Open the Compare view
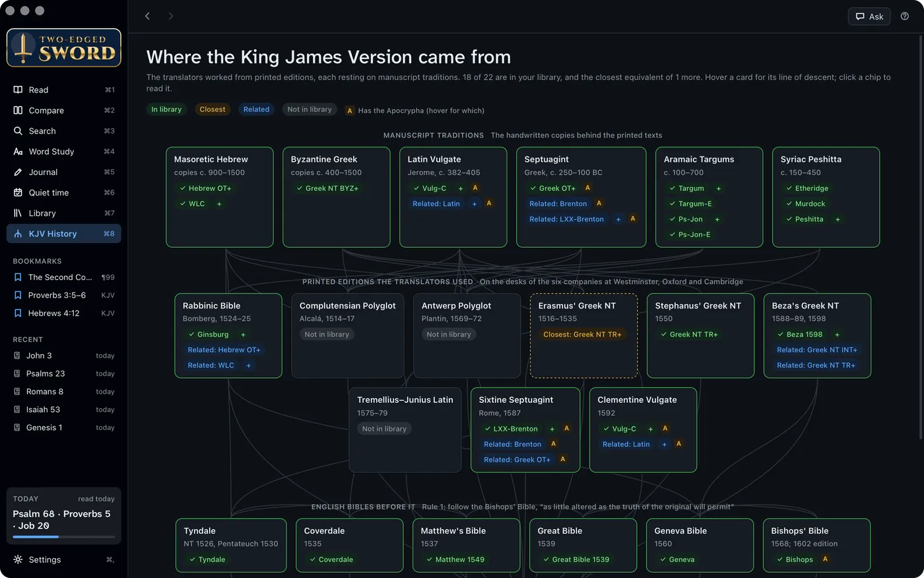The height and width of the screenshot is (578, 924). (64, 110)
